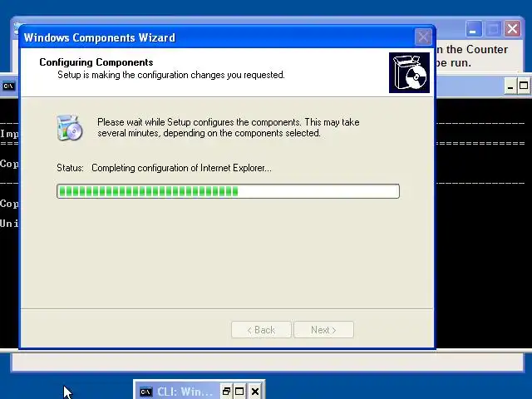Click the command prompt window's C:\ system icon
The image size is (532, 399).
coord(9,86)
